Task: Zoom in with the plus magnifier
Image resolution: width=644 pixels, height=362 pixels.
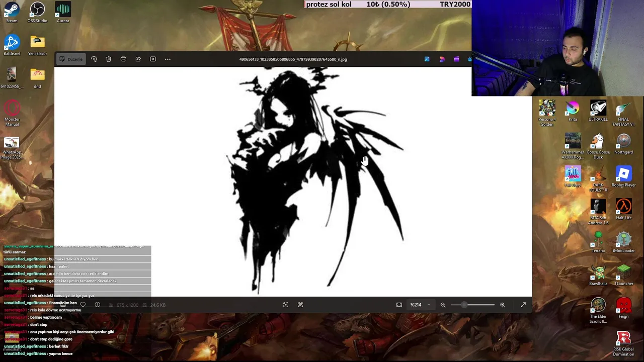Action: point(502,305)
